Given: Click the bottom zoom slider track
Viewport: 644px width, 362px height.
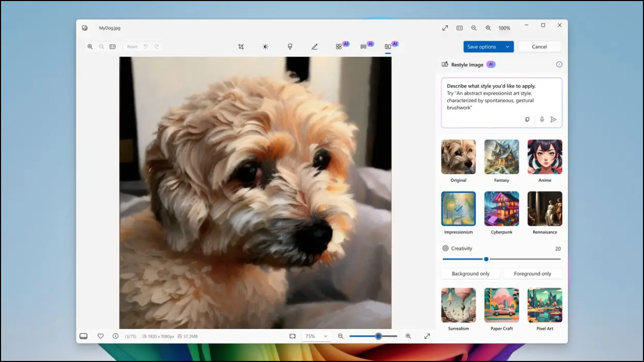Looking at the screenshot, I should click(374, 336).
